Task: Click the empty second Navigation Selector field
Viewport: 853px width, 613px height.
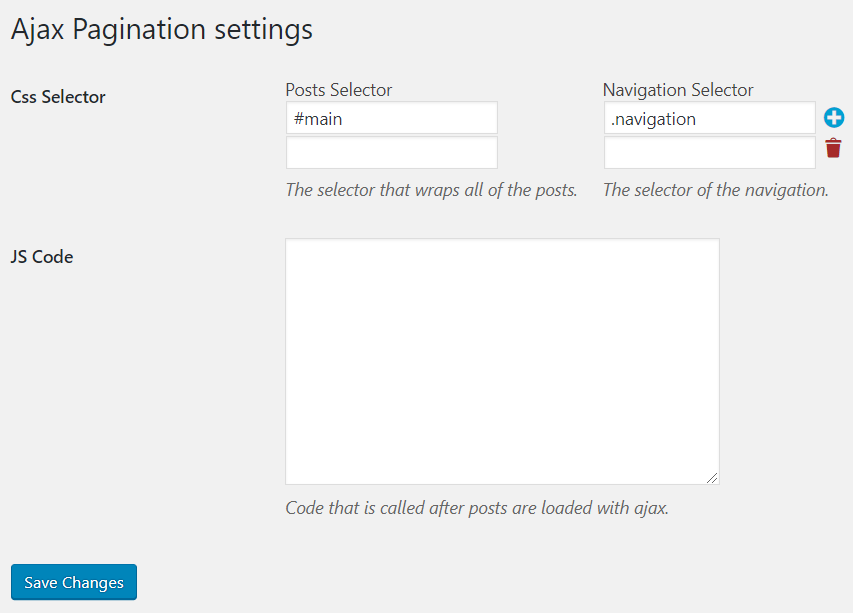Action: click(x=709, y=153)
